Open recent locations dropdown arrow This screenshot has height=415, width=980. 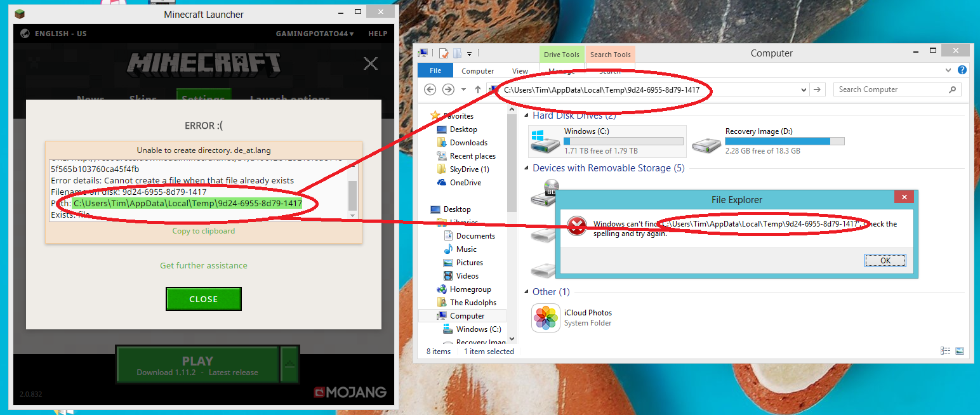click(x=463, y=89)
